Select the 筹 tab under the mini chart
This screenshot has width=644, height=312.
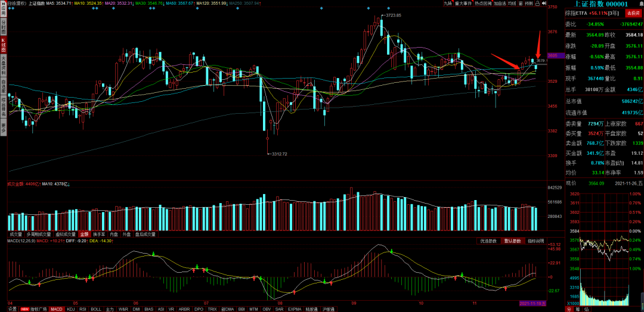point(578,309)
